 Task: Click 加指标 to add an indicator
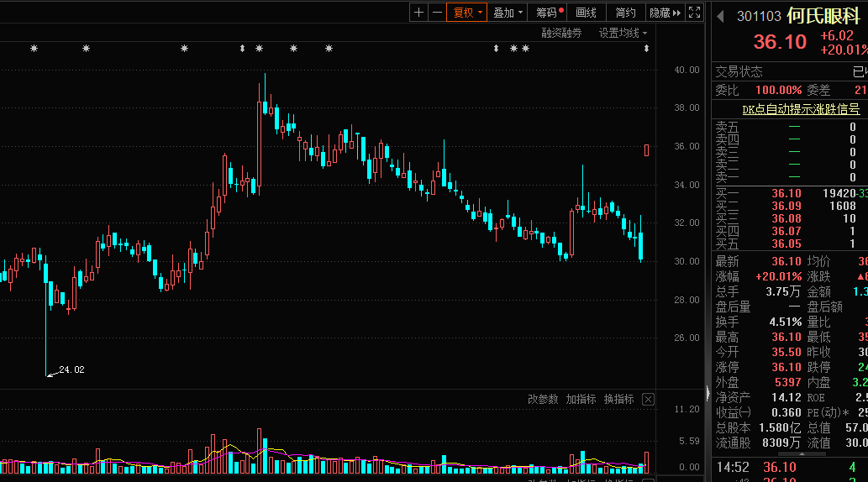pyautogui.click(x=581, y=399)
